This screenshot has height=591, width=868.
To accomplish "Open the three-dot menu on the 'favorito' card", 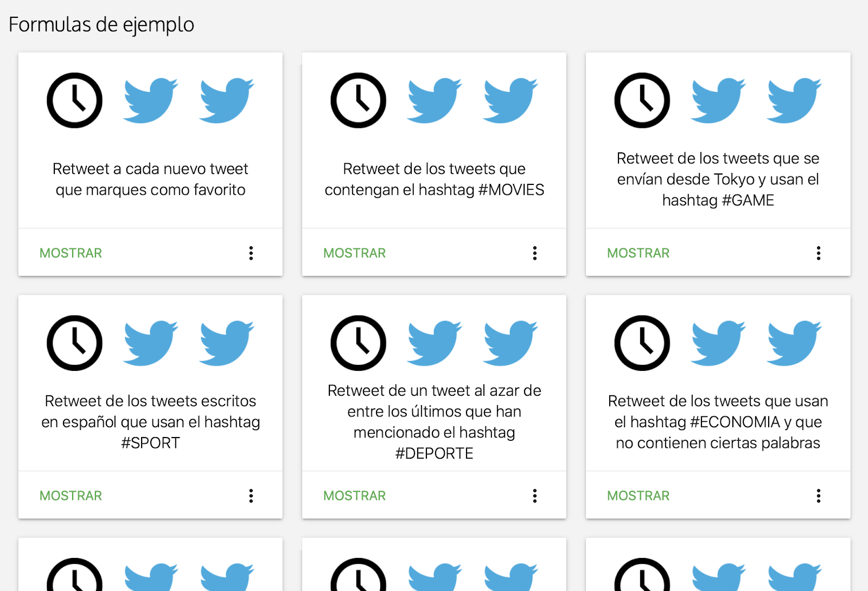I will [251, 253].
